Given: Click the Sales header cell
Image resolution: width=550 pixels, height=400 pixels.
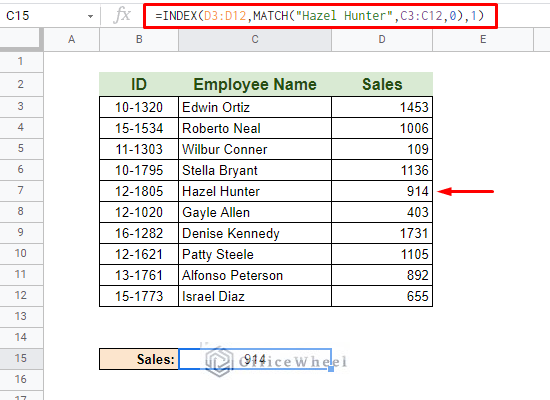Looking at the screenshot, I should click(x=382, y=84).
